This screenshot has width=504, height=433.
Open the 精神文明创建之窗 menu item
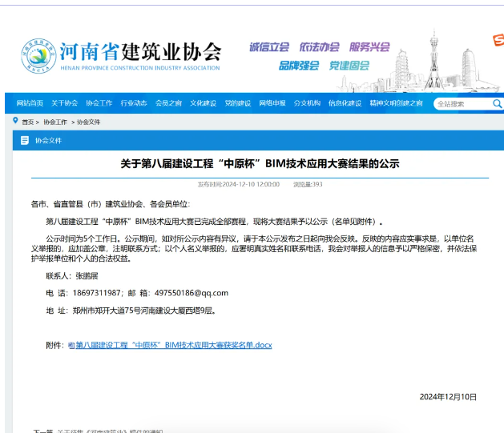pyautogui.click(x=397, y=103)
